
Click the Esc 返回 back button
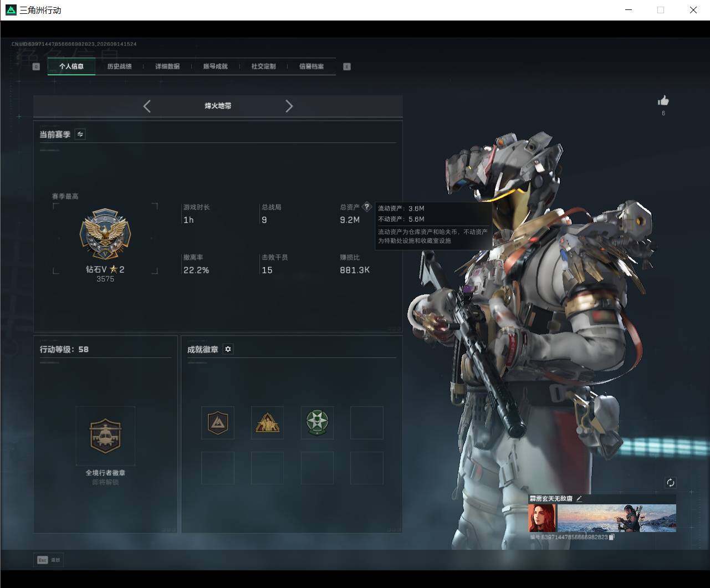48,560
